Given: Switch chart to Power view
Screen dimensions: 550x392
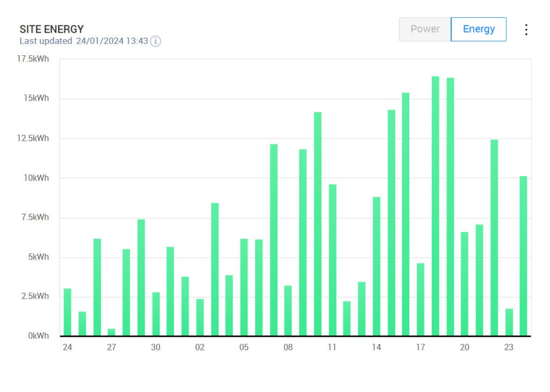Looking at the screenshot, I should [425, 29].
